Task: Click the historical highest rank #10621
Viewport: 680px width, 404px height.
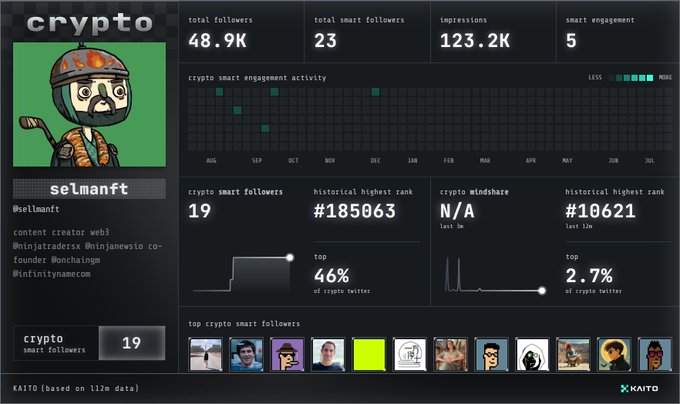Action: coord(601,211)
